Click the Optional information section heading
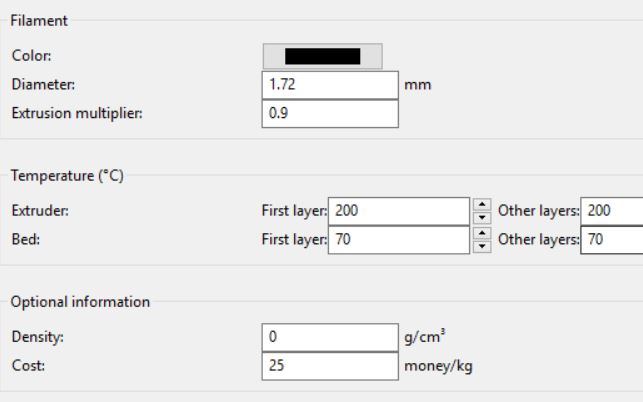Viewport: 643px width, 402px height. point(80,301)
